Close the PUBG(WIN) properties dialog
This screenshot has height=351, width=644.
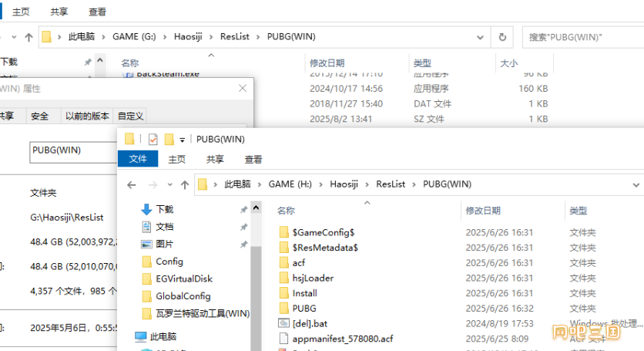(243, 88)
